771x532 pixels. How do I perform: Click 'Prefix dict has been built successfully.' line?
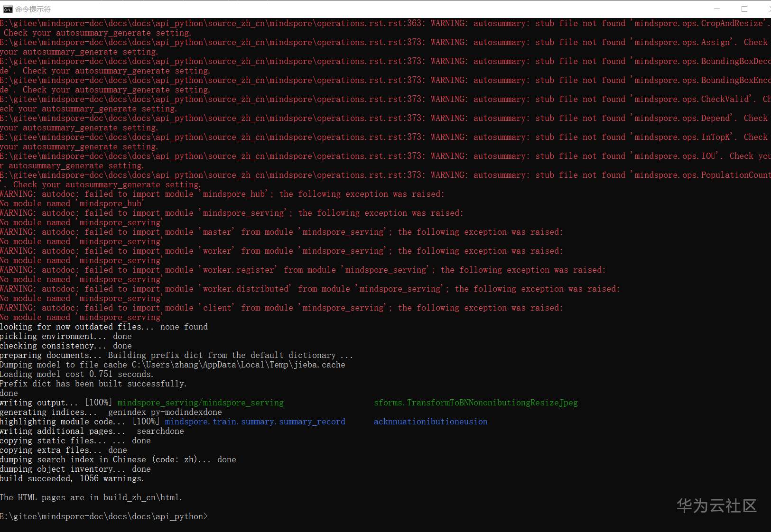click(x=93, y=384)
